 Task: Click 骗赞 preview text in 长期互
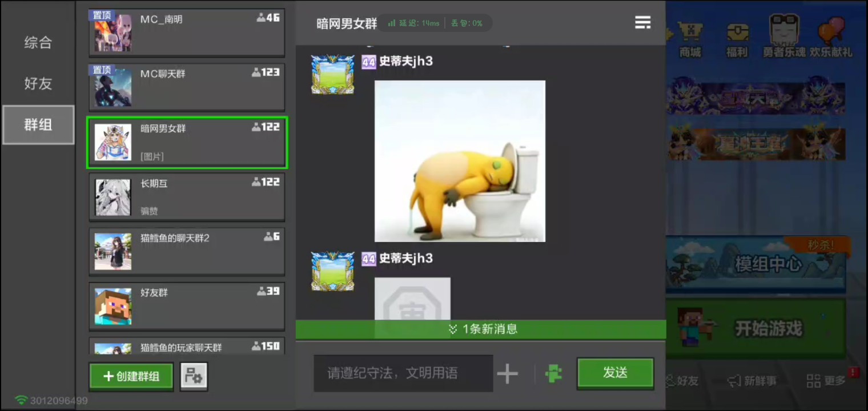(149, 211)
